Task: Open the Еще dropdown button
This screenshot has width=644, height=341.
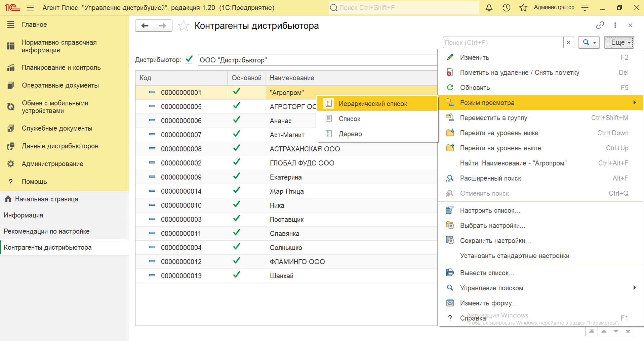Action: pos(619,43)
